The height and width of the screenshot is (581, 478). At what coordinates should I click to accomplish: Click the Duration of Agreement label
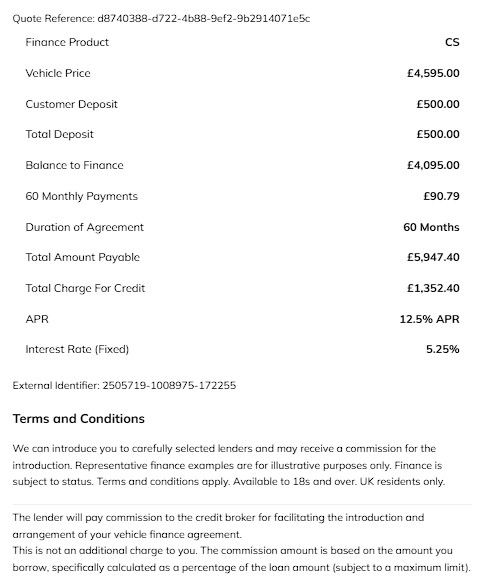coord(84,227)
